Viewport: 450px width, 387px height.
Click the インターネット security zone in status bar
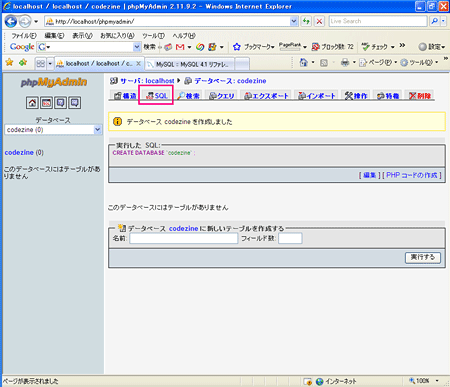point(337,381)
